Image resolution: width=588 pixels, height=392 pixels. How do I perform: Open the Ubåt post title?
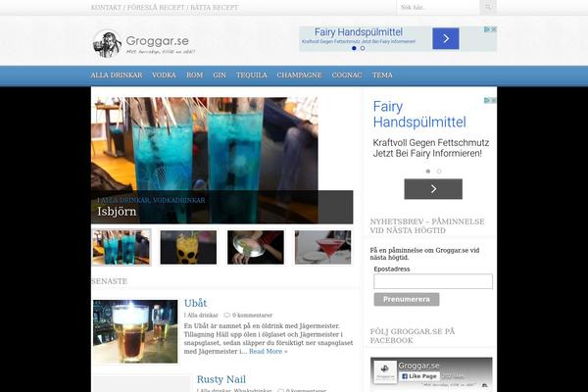pyautogui.click(x=195, y=303)
